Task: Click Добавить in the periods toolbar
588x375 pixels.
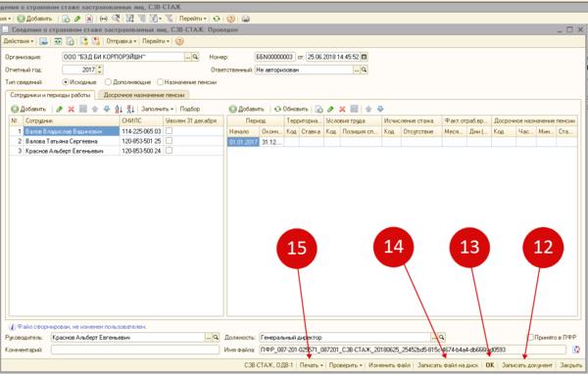Action: coord(246,109)
